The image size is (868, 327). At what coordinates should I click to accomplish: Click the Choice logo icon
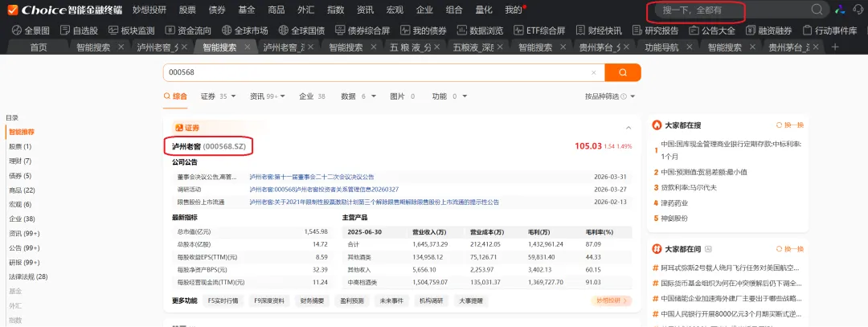pos(12,10)
